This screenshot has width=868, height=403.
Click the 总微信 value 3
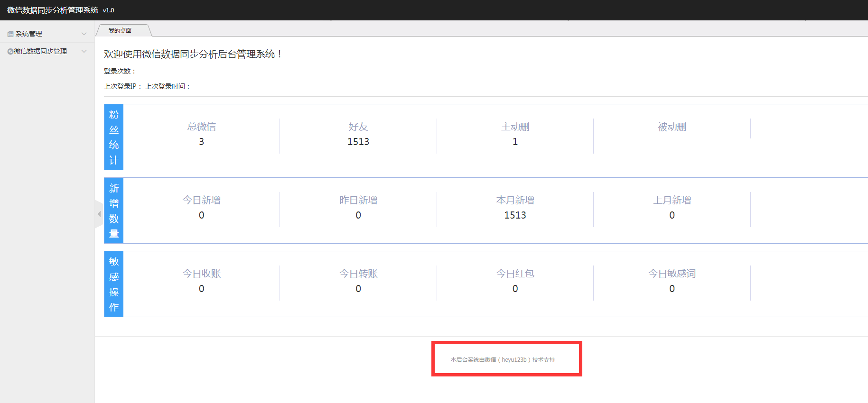(202, 142)
